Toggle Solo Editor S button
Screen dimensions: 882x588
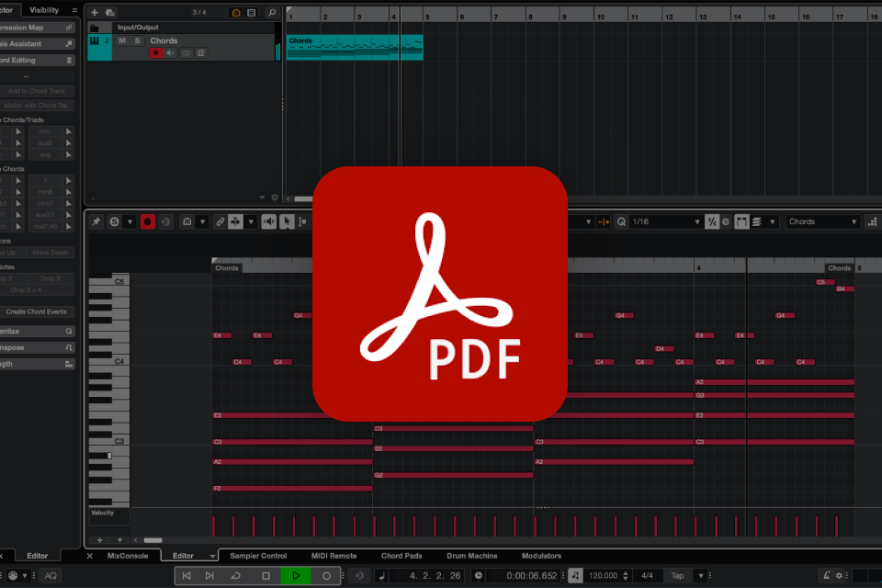click(114, 221)
